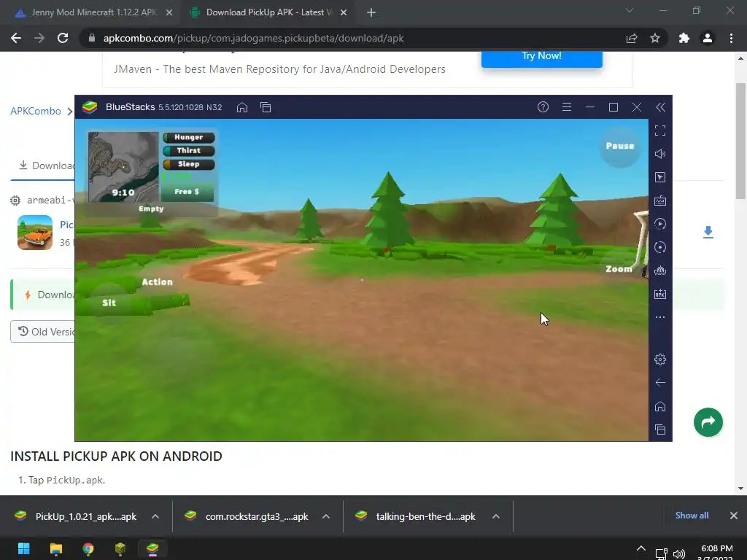This screenshot has width=747, height=560.
Task: Open Chrome profile icon
Action: pyautogui.click(x=708, y=38)
